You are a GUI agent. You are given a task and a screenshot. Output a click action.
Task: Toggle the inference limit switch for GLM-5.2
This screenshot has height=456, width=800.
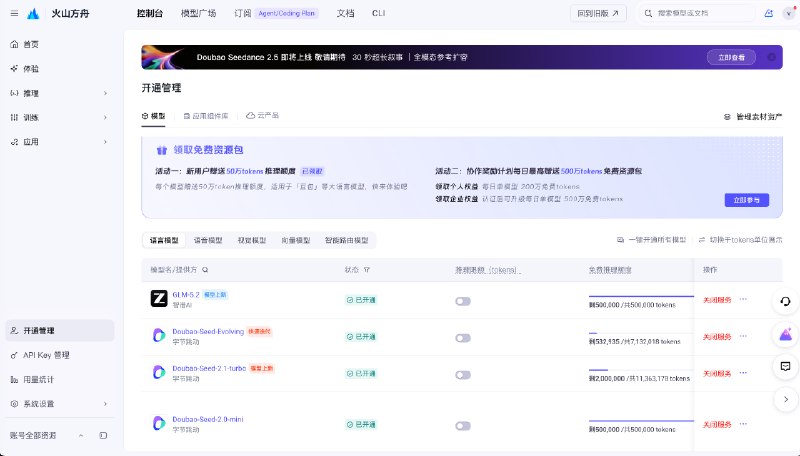point(463,301)
